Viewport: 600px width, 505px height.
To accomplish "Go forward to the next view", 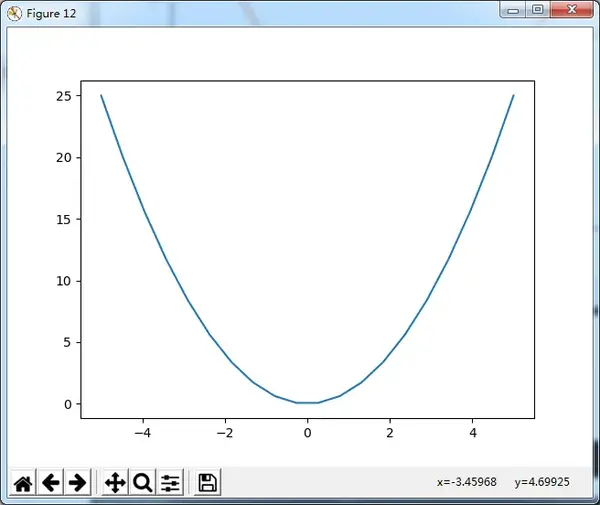I will click(78, 482).
